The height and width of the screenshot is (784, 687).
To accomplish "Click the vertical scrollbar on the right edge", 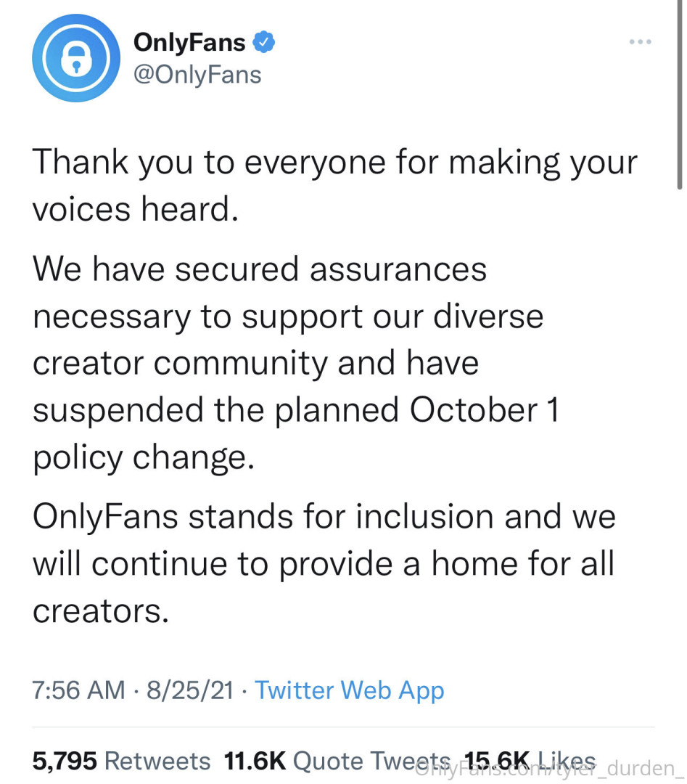I will tap(679, 94).
